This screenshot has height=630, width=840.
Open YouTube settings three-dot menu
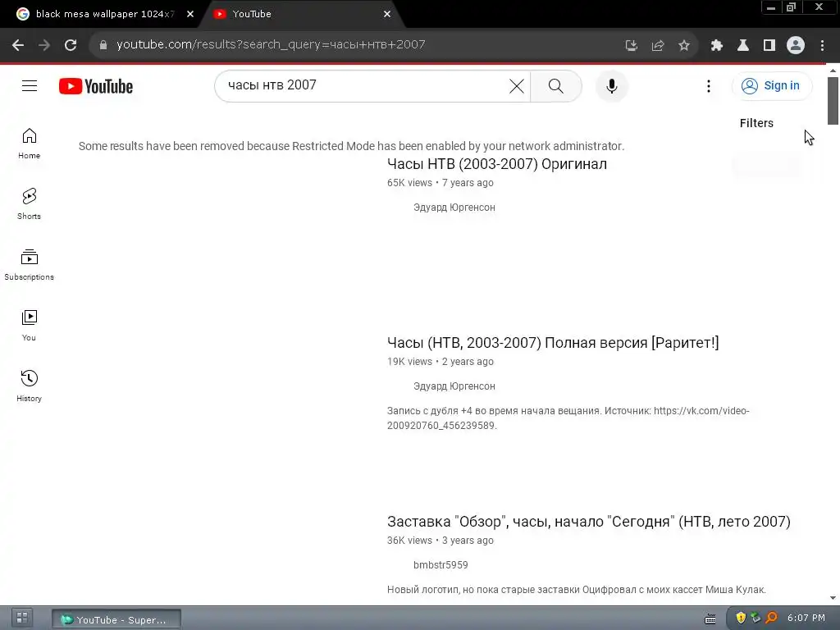708,85
